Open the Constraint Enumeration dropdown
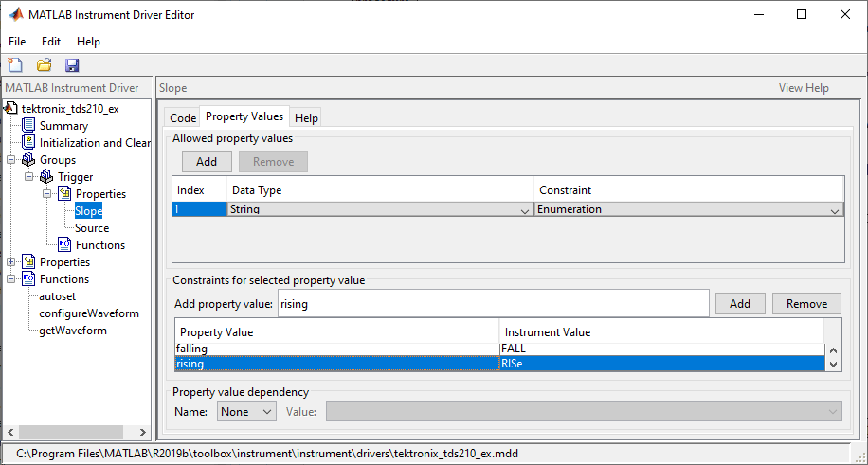 click(834, 210)
